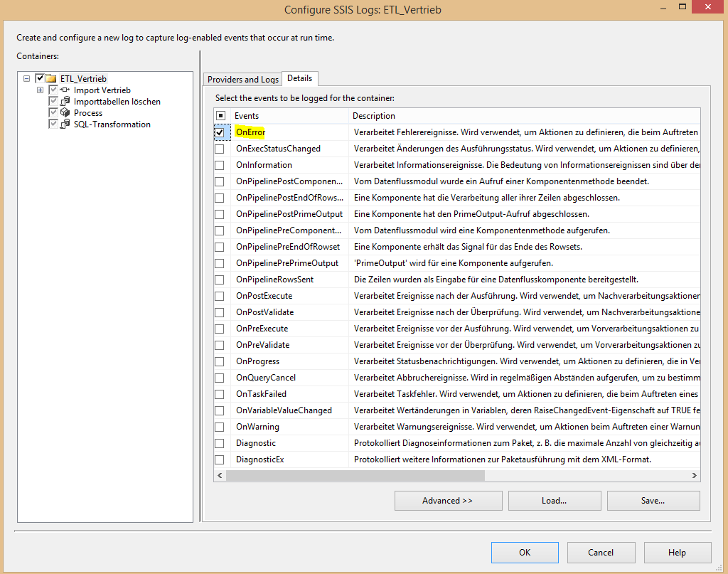Collapse the ETL_Vertrieb tree node
Viewport: 728px width, 574px height.
click(x=26, y=78)
